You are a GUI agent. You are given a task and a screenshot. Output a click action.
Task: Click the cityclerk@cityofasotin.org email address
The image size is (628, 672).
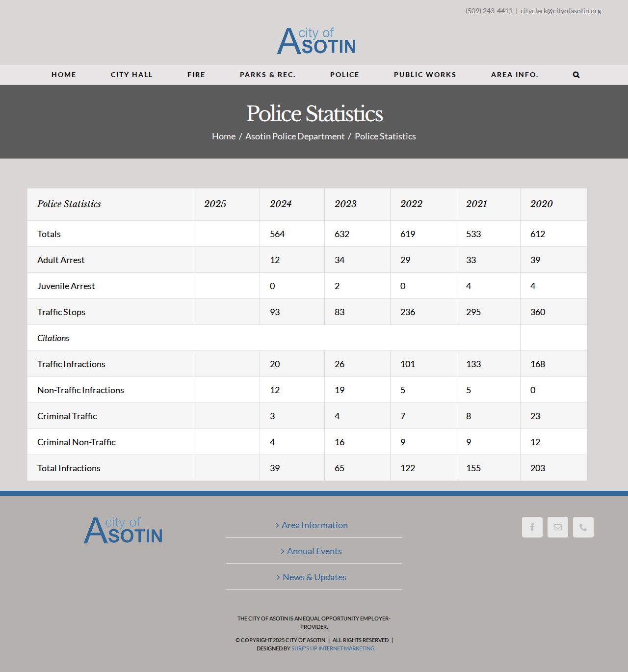(x=561, y=11)
